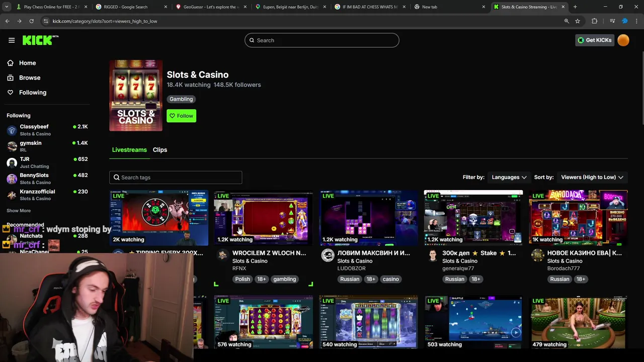Open Viewers (High to Low) sort dropdown
Viewport: 644px width, 362px height.
click(592, 177)
